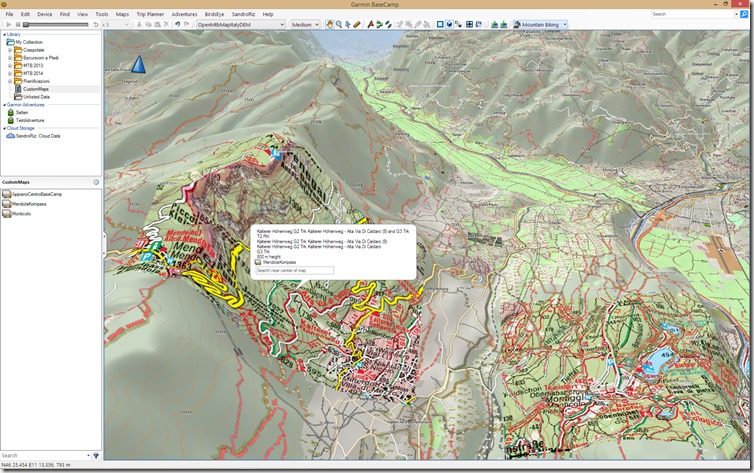The height and width of the screenshot is (473, 754).
Task: Open the View menu
Action: click(x=83, y=14)
